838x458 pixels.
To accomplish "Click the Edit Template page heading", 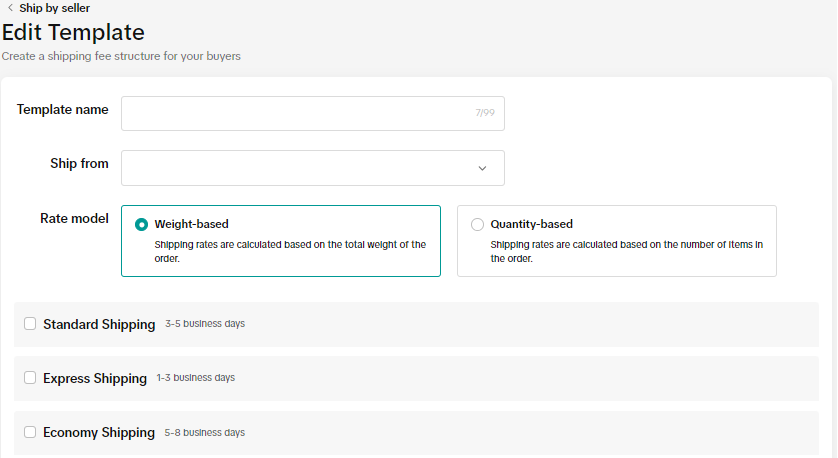I will (x=73, y=33).
